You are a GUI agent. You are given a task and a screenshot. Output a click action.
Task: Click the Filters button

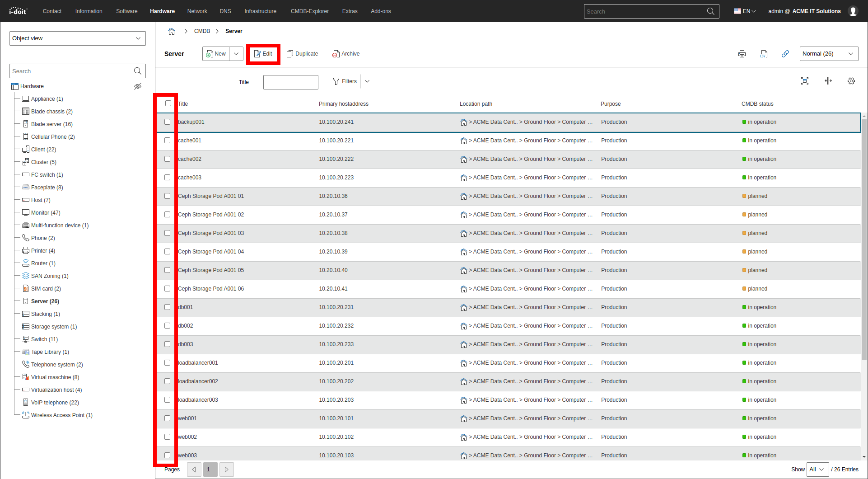(345, 81)
